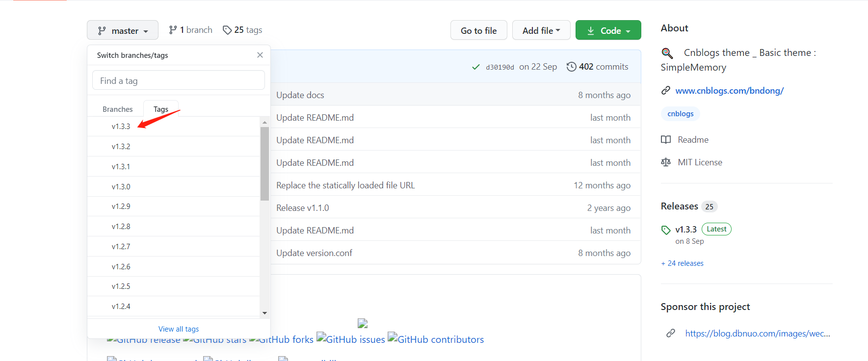Open the master branch dropdown
The width and height of the screenshot is (868, 361).
[123, 30]
